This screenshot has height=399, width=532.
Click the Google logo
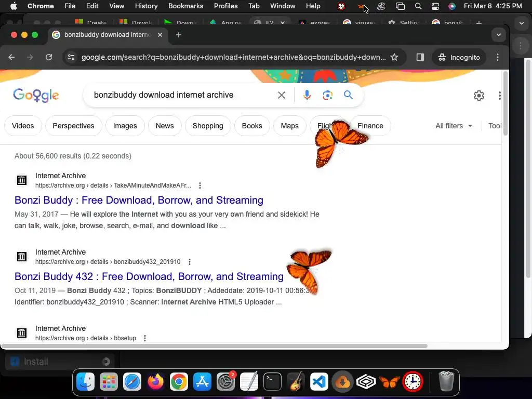36,96
